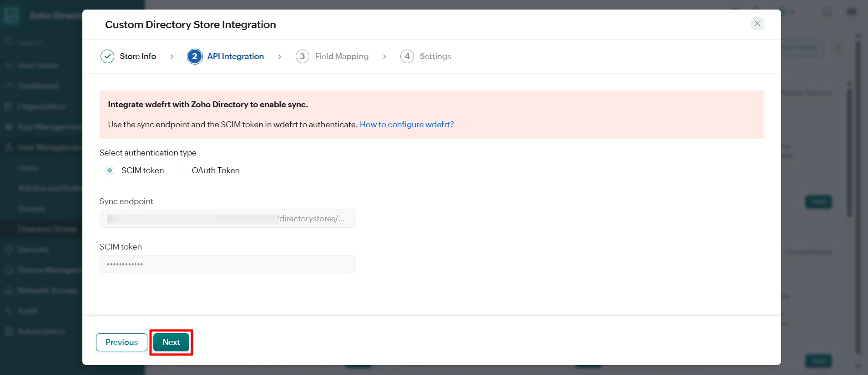Go to the Field Mapping step
Screen dimensions: 868x375
[342, 56]
